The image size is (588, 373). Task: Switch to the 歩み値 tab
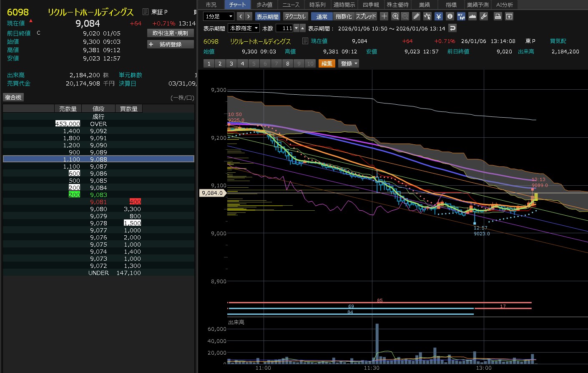pos(264,5)
